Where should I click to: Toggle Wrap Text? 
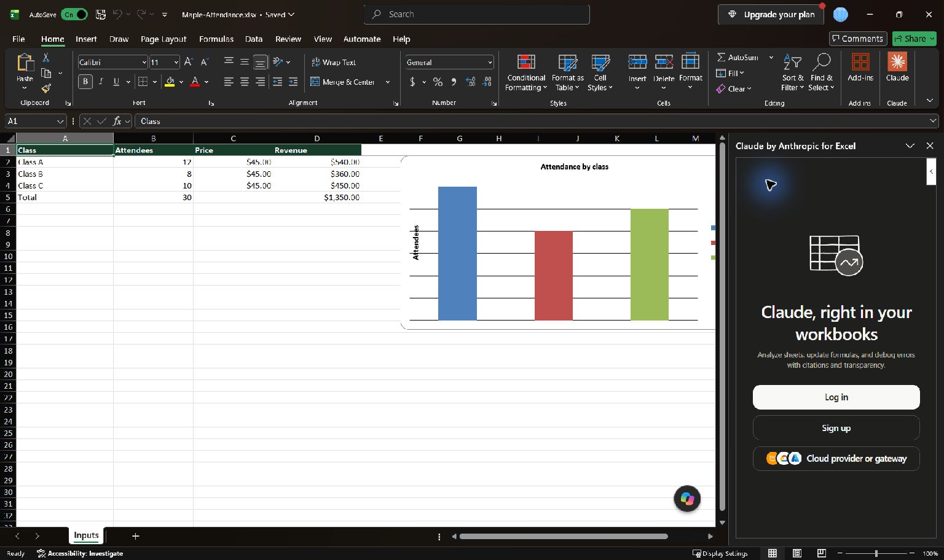(x=334, y=62)
